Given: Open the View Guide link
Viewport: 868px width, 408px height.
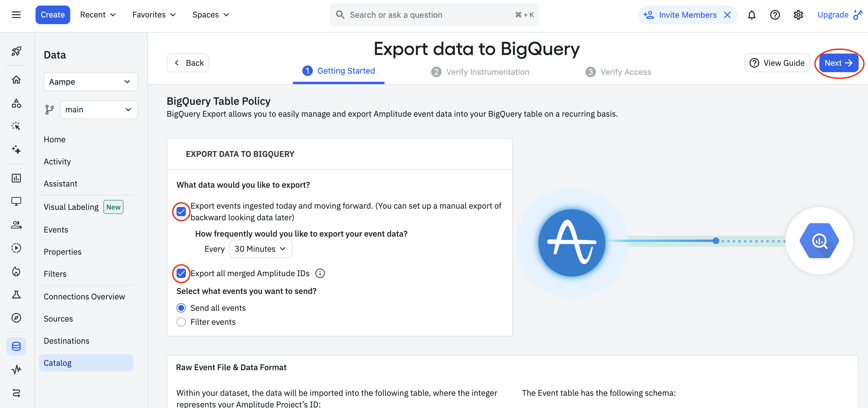Looking at the screenshot, I should [x=777, y=63].
